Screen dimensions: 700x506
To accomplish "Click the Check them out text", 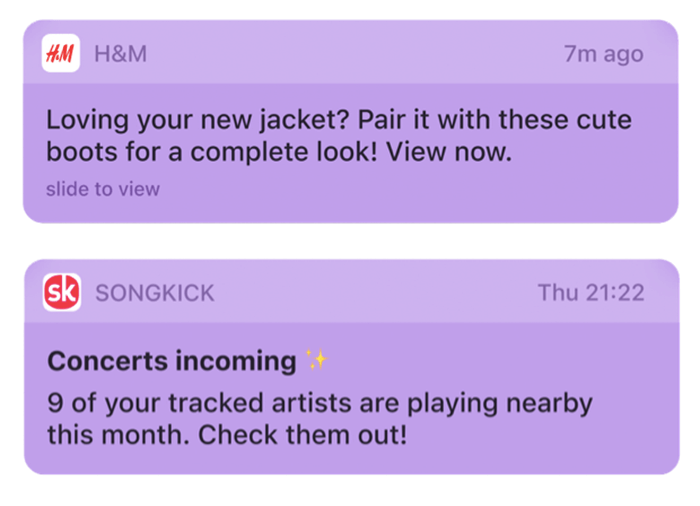I will (x=303, y=435).
